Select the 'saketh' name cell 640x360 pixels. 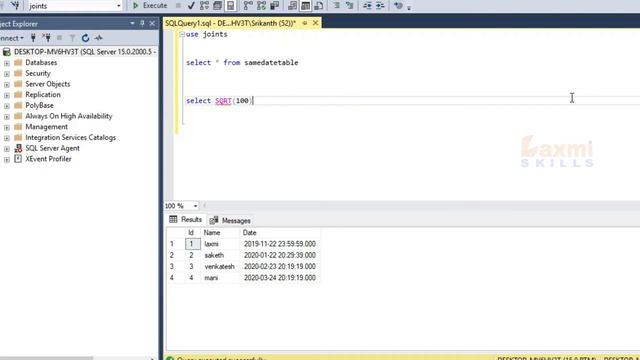point(220,255)
